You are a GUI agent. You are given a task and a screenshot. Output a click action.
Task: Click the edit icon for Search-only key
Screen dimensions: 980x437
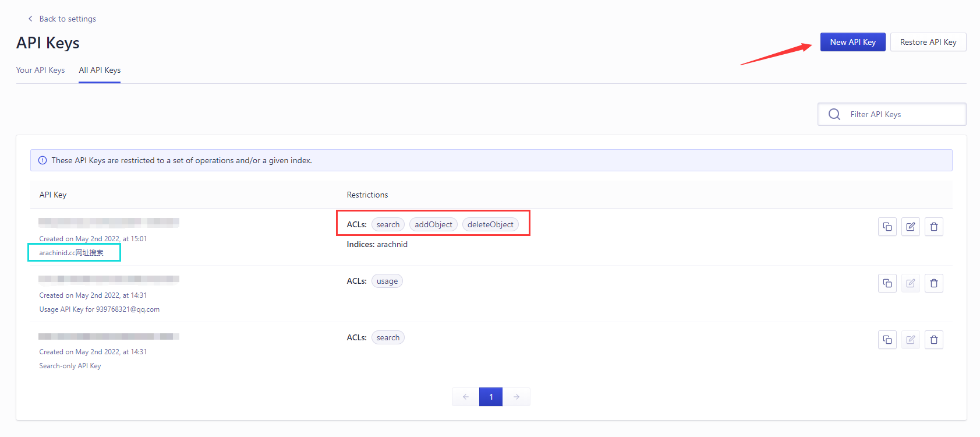click(910, 340)
